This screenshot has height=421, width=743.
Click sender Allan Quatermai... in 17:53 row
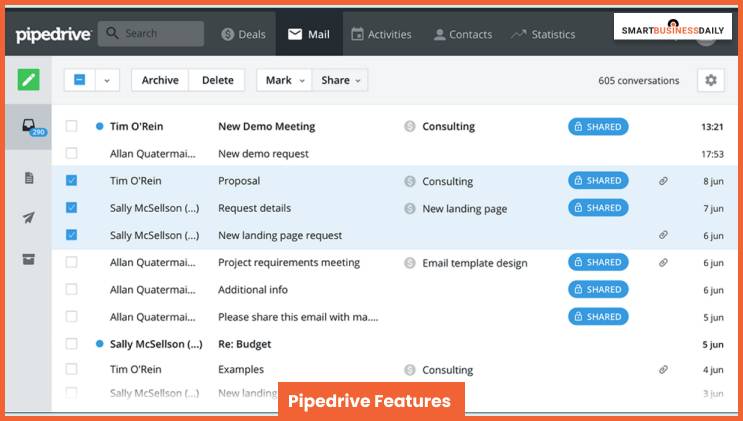tap(152, 154)
